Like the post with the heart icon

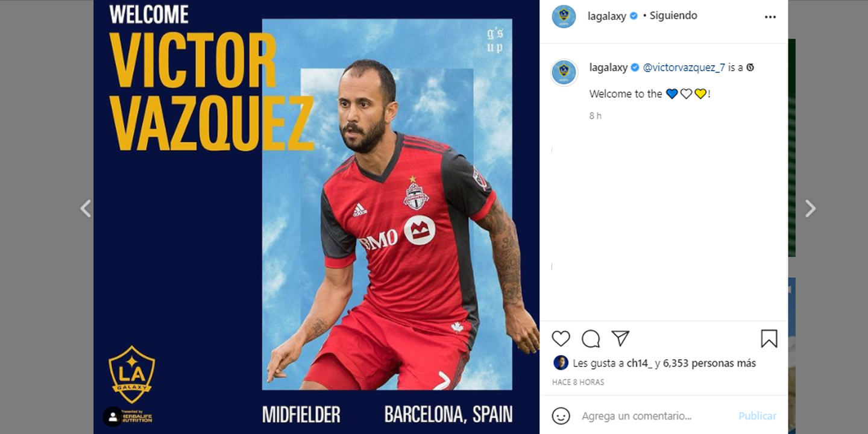pos(561,339)
